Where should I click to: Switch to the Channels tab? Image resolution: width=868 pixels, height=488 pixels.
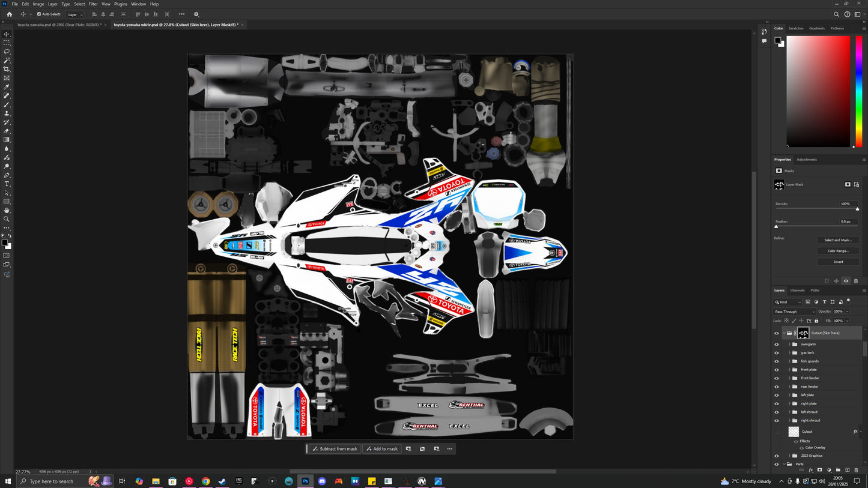click(x=798, y=290)
